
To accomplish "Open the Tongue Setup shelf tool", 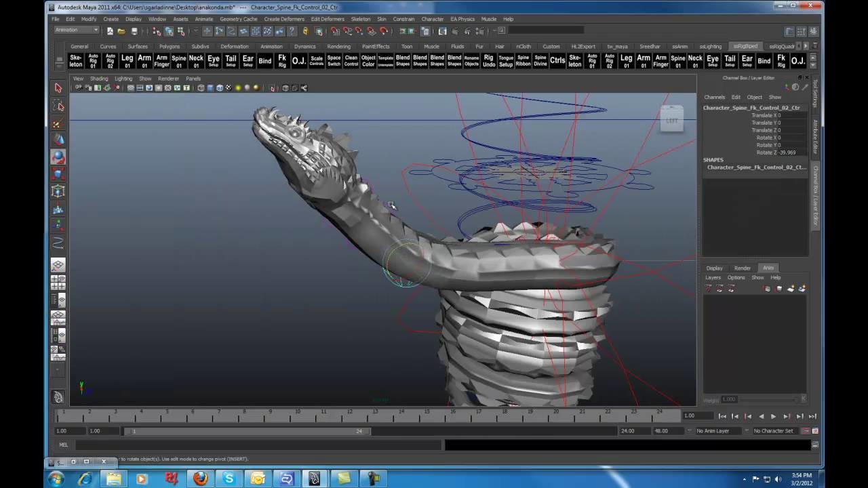I will [506, 61].
